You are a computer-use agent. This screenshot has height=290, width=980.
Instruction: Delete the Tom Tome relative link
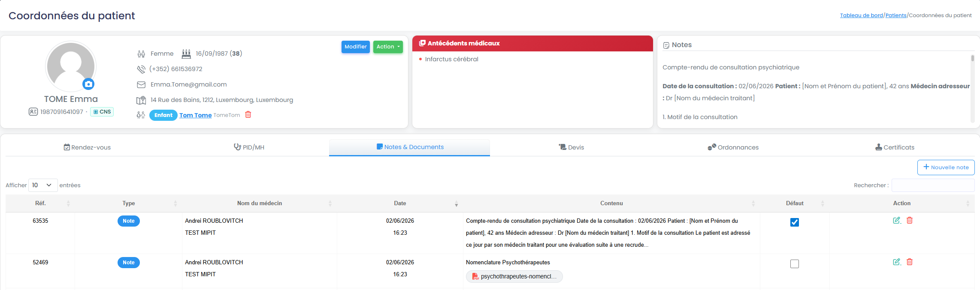248,114
